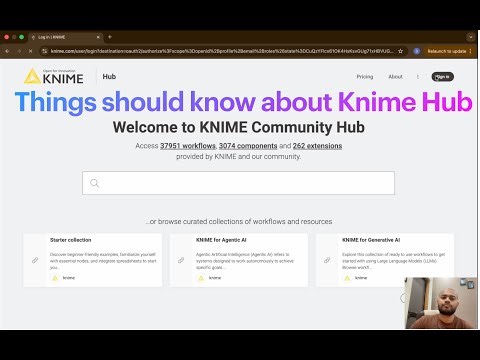Click the Sign in button
This screenshot has width=480, height=360.
442,77
